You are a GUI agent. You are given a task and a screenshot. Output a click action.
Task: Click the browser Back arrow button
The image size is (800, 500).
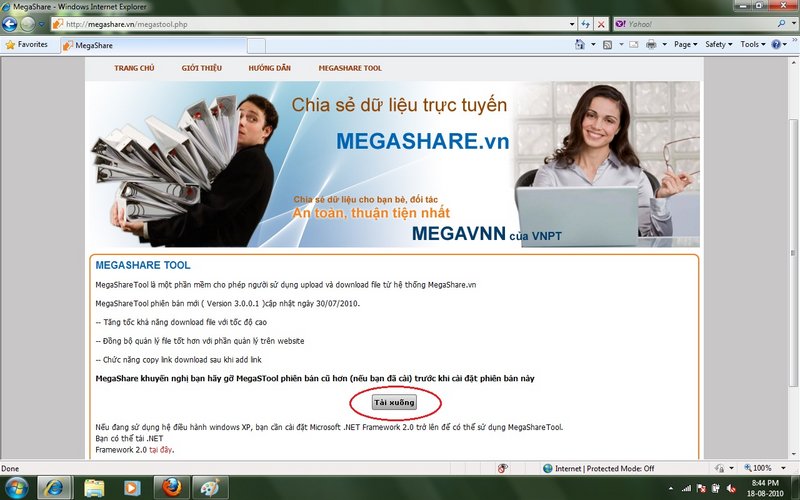[12, 24]
